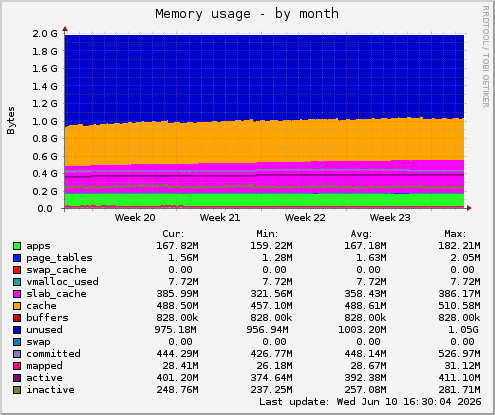Click the 'vmalloc_used' legend label
The width and height of the screenshot is (495, 415).
pyautogui.click(x=62, y=282)
